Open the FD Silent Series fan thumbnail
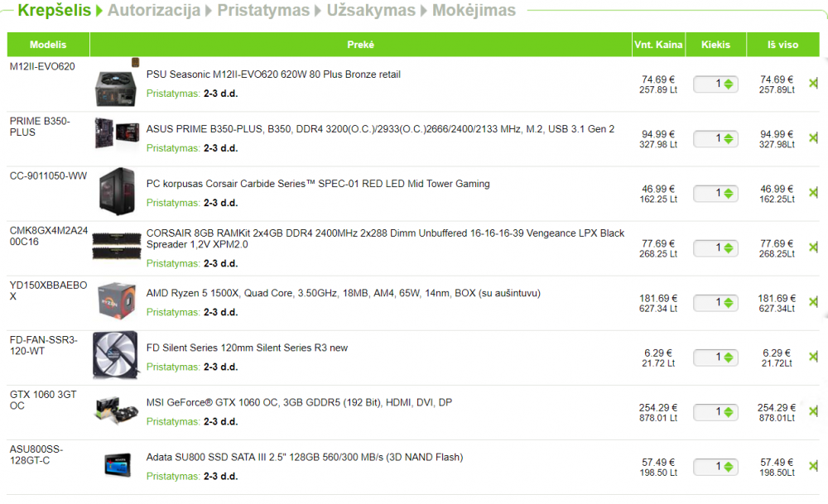The height and width of the screenshot is (504, 828). [x=116, y=356]
